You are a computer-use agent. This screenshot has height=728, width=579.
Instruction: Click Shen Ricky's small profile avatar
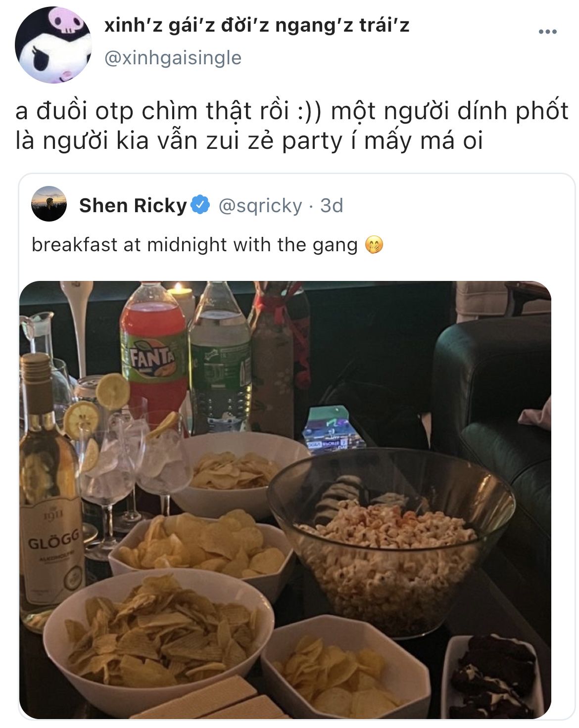click(x=49, y=203)
